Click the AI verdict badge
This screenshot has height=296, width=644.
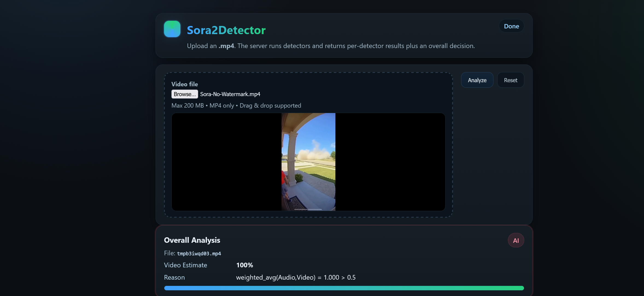[516, 240]
